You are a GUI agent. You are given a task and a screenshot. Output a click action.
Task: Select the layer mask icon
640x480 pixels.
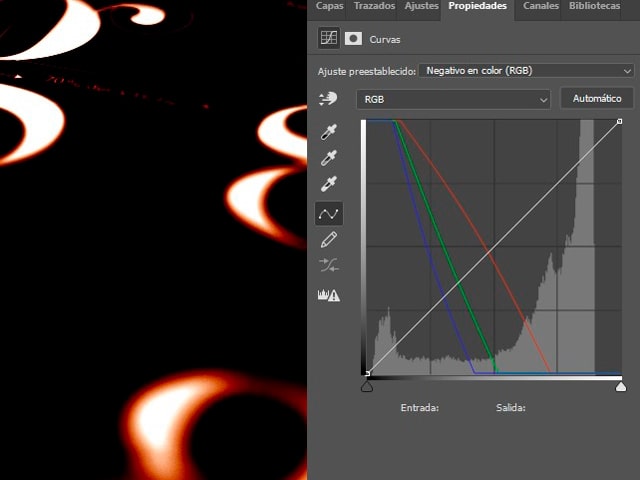353,38
